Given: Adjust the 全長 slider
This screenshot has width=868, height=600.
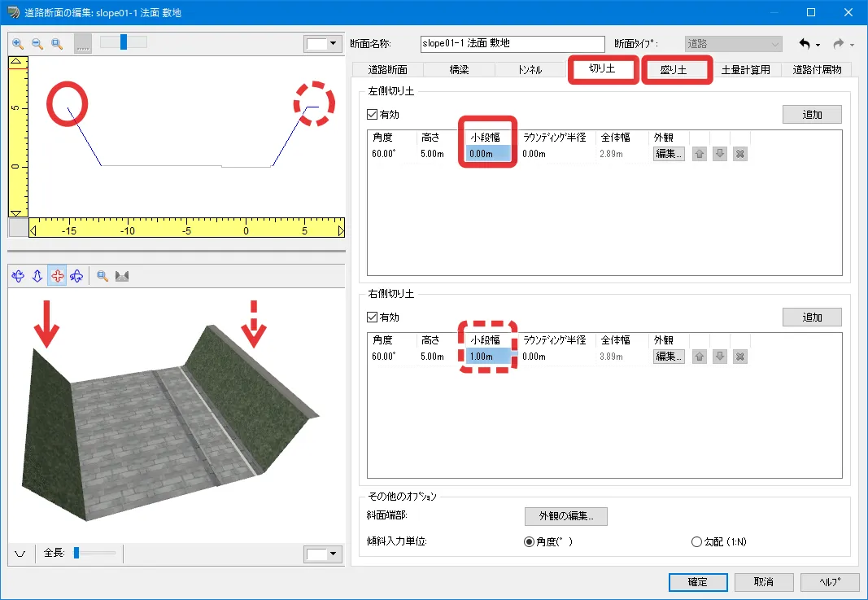Looking at the screenshot, I should pos(76,554).
